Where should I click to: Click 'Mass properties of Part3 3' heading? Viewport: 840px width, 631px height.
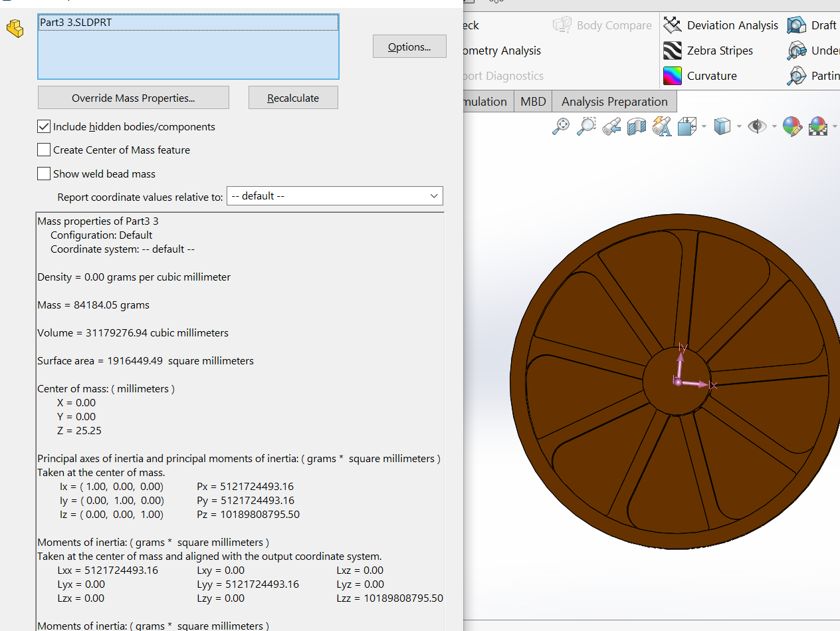coord(98,221)
